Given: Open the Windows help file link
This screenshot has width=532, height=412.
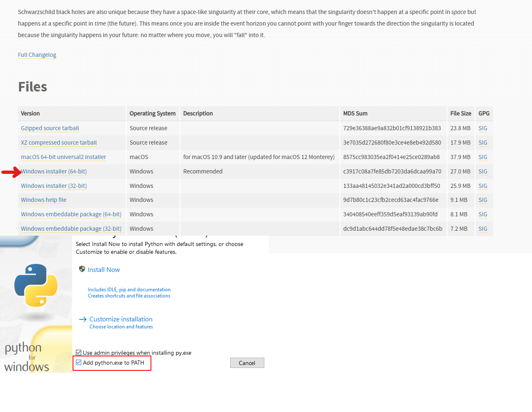Looking at the screenshot, I should [x=44, y=200].
